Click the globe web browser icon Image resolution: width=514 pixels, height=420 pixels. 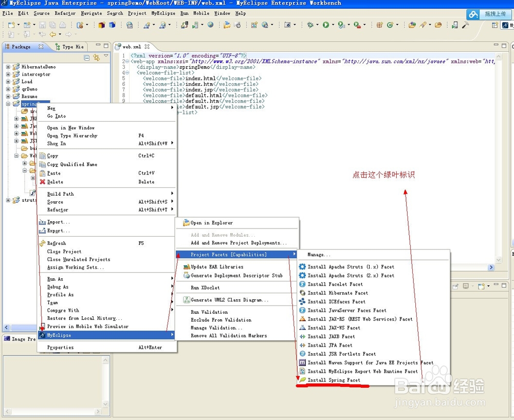pos(210,25)
